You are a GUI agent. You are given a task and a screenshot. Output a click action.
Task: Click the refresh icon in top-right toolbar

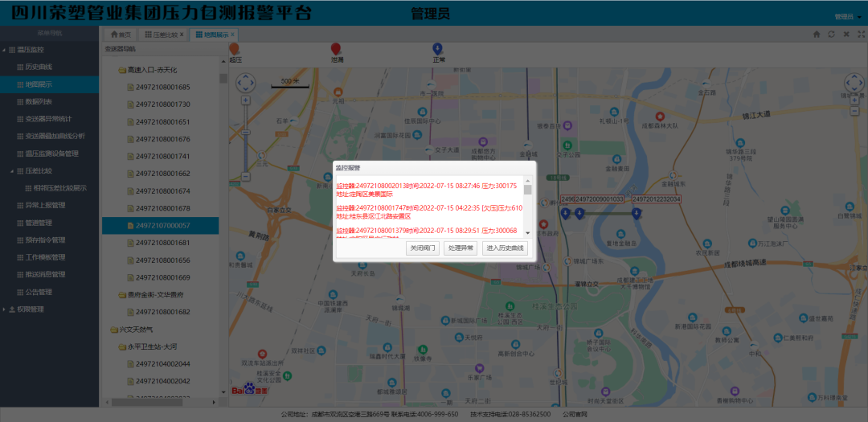tap(831, 35)
